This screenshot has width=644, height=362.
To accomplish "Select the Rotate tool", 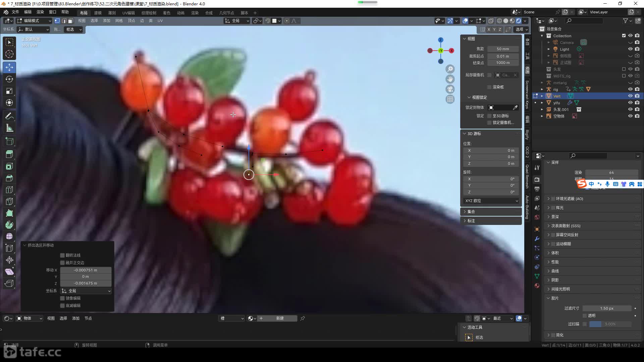I will click(x=9, y=79).
